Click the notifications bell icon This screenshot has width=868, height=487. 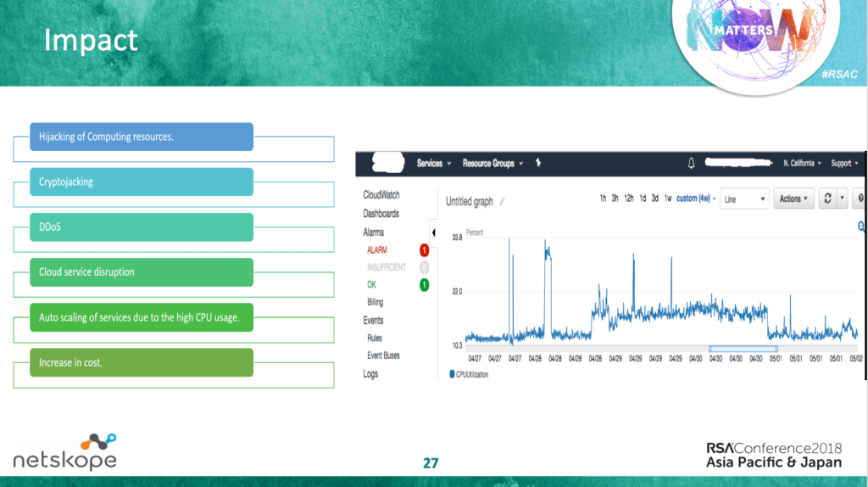pos(691,163)
